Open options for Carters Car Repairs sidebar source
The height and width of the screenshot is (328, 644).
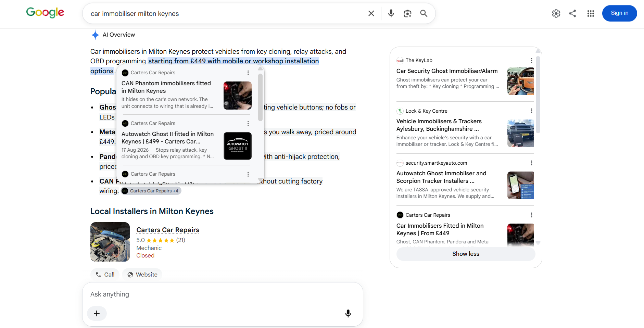[x=531, y=215]
